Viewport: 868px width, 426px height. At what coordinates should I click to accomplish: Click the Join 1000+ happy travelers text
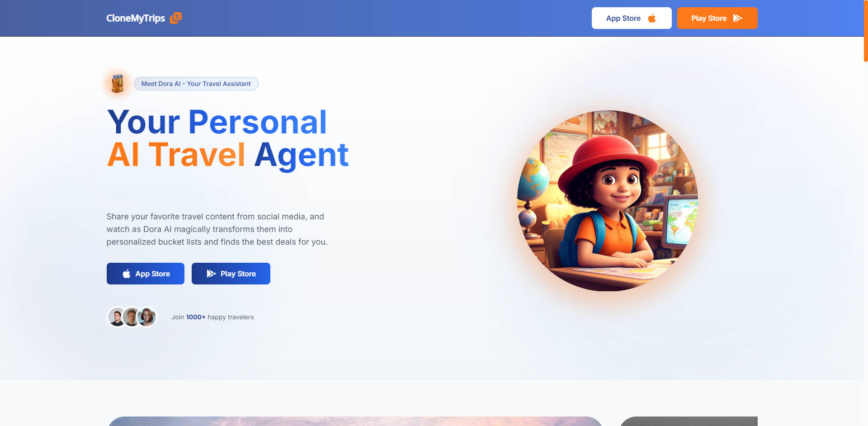[x=212, y=317]
